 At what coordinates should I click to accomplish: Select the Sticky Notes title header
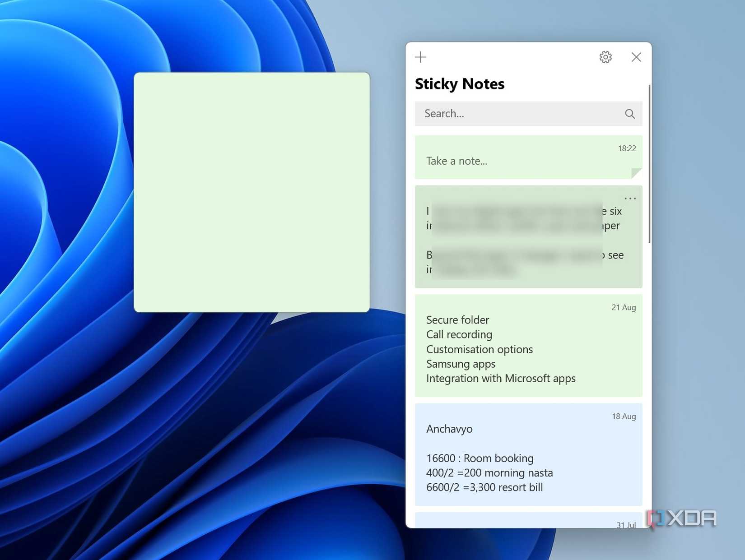click(x=460, y=83)
